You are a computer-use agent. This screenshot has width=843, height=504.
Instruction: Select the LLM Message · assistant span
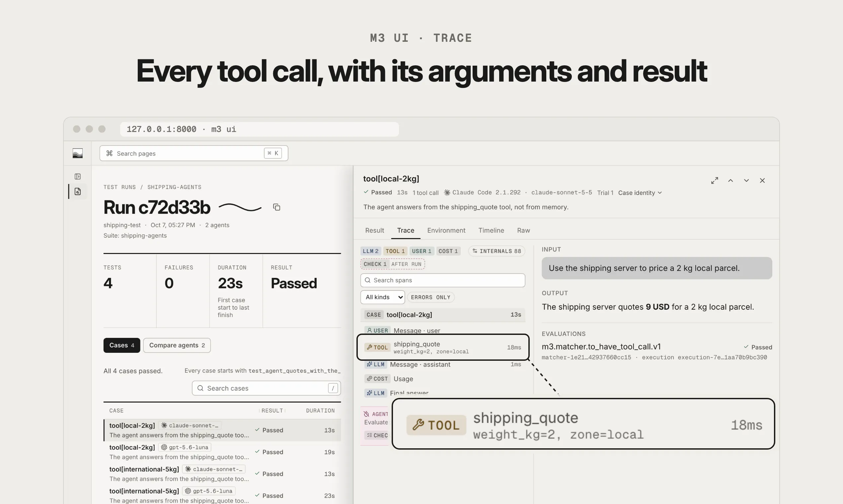[x=443, y=364]
